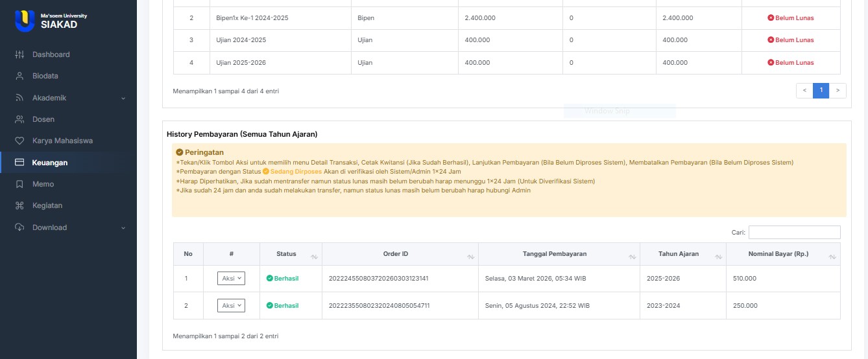Expand the Akademik sidebar submenu
This screenshot has height=359, width=868.
coord(123,98)
